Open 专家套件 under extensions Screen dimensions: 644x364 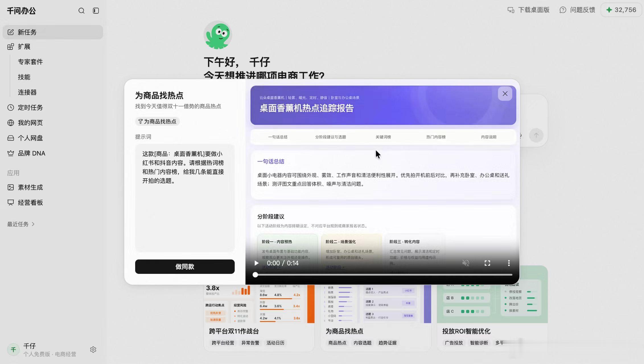30,62
